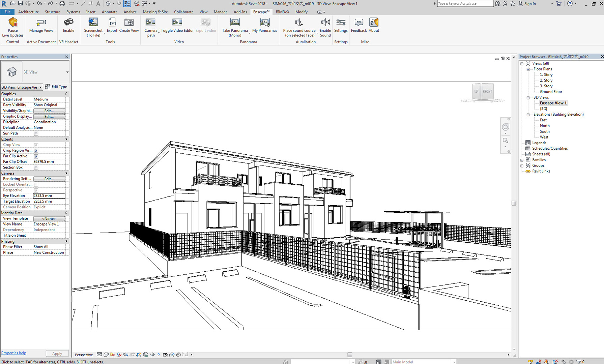Screen dimensions: 604x364
Task: Collapse the Floor Plans tree node
Action: coord(528,69)
